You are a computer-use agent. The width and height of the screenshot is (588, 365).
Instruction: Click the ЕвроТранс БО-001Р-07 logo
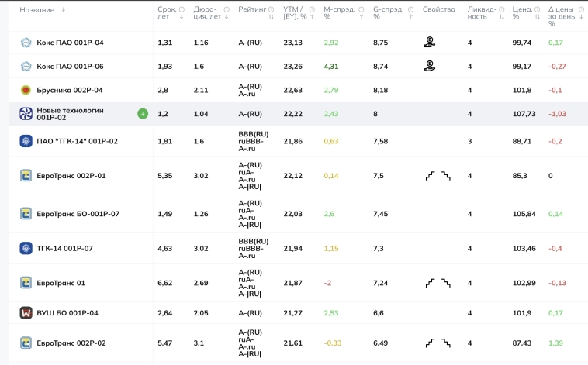click(x=26, y=213)
